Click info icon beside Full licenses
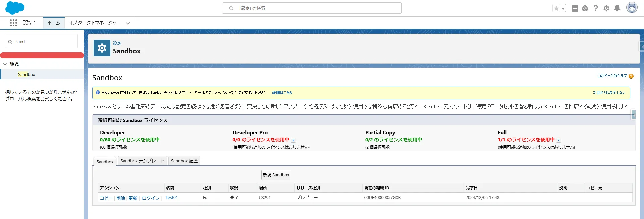 pos(558,140)
